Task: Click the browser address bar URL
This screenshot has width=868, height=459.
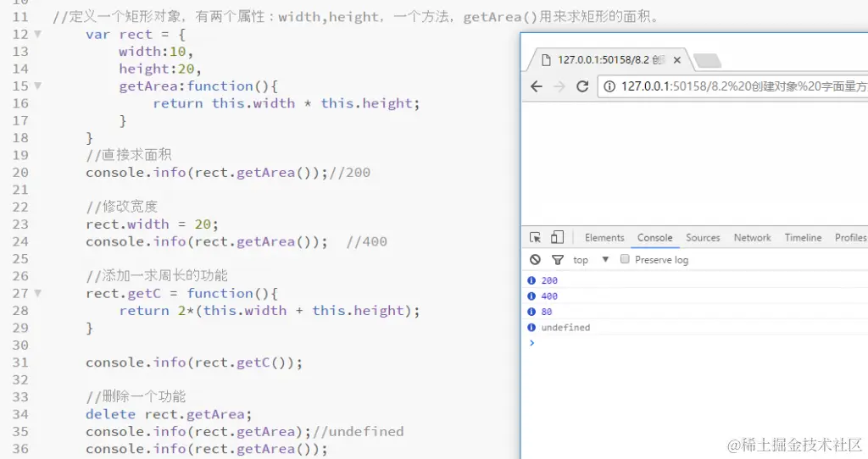Action: coord(743,86)
